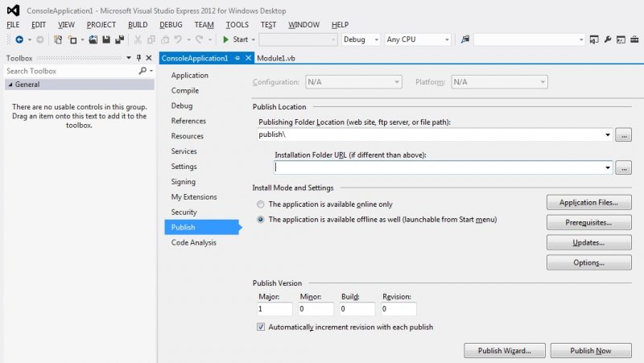
Task: Select the Application properties page
Action: (190, 75)
